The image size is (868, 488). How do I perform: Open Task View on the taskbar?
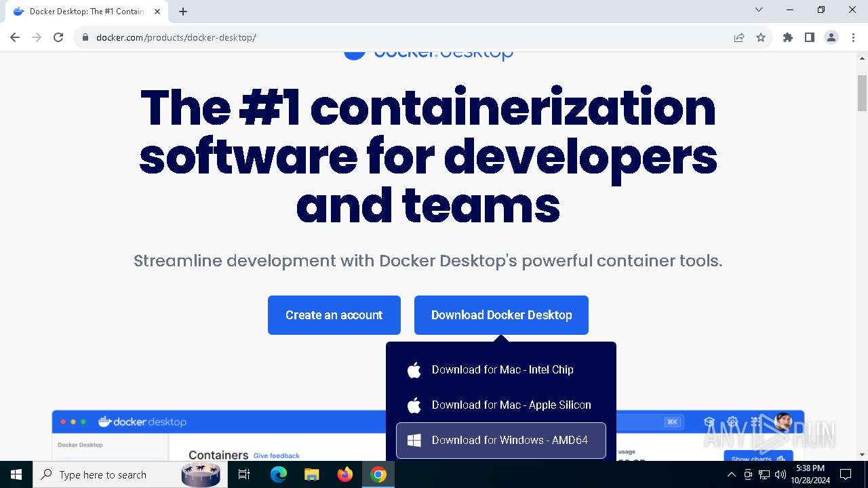tap(244, 474)
